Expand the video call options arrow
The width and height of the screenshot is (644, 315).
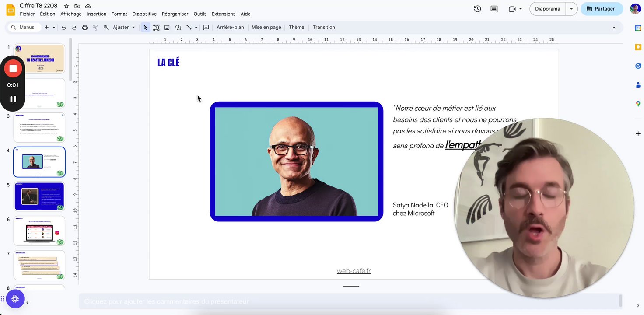tap(521, 9)
